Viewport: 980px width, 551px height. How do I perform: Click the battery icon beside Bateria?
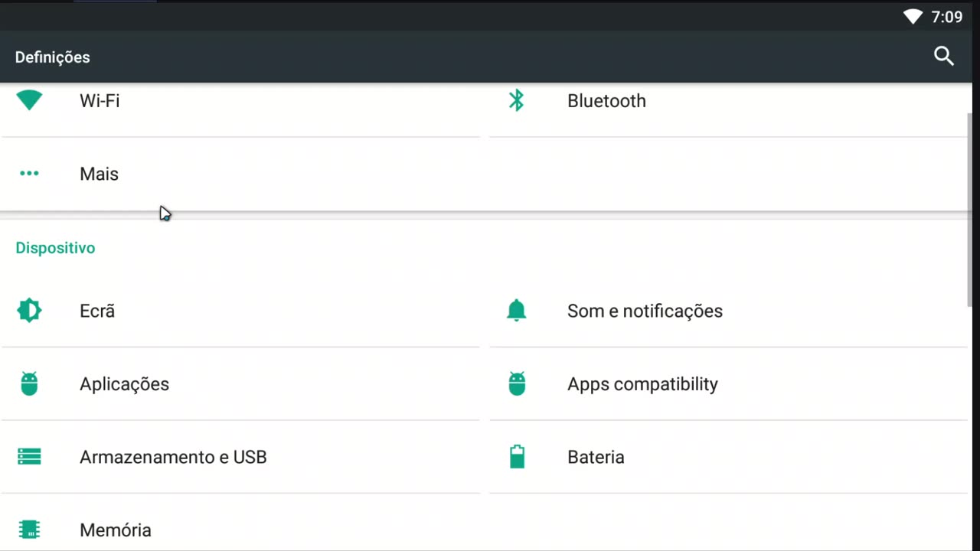pos(517,457)
